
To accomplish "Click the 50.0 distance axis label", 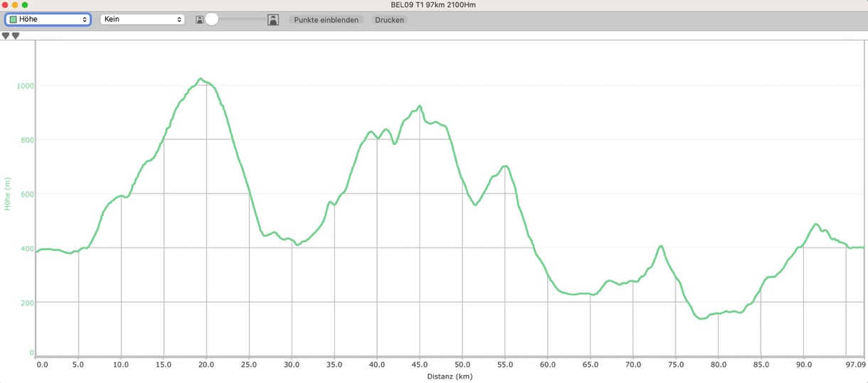I will [x=462, y=365].
